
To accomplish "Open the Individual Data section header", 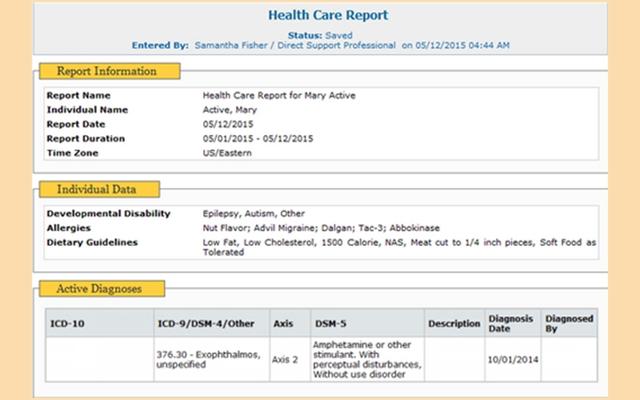I will (96, 189).
